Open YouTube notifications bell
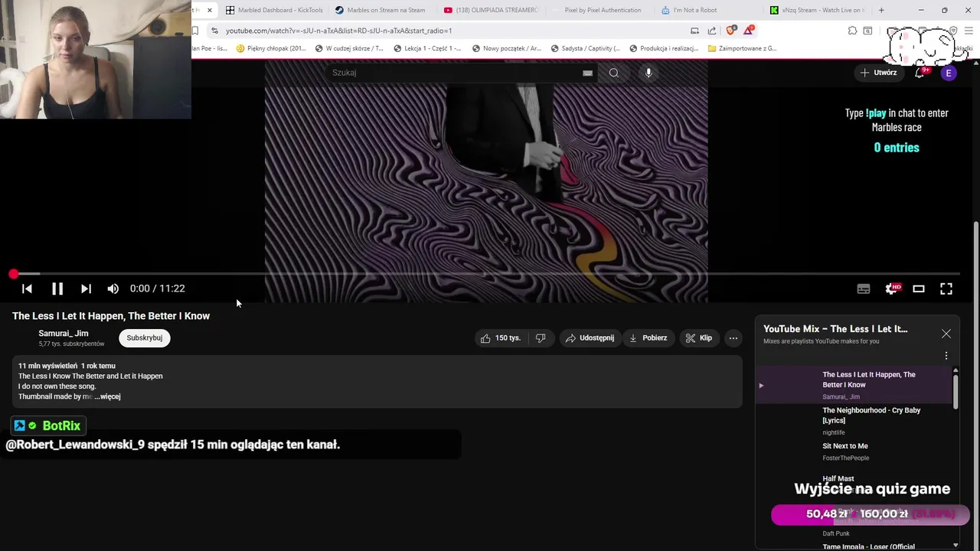Image resolution: width=980 pixels, height=551 pixels. coord(920,73)
